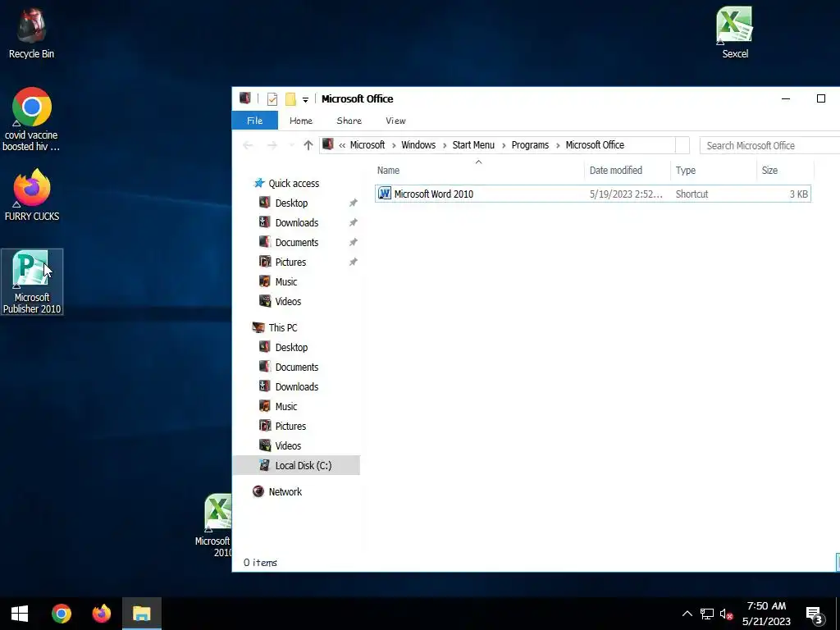Switch to the Home ribbon tab
This screenshot has height=630, width=840.
pyautogui.click(x=300, y=121)
